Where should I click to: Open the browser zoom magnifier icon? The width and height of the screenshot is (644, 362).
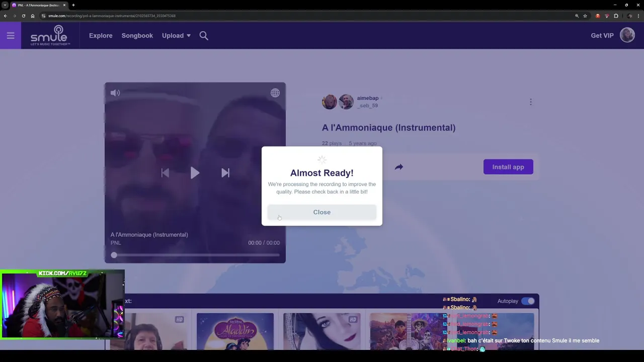(577, 16)
